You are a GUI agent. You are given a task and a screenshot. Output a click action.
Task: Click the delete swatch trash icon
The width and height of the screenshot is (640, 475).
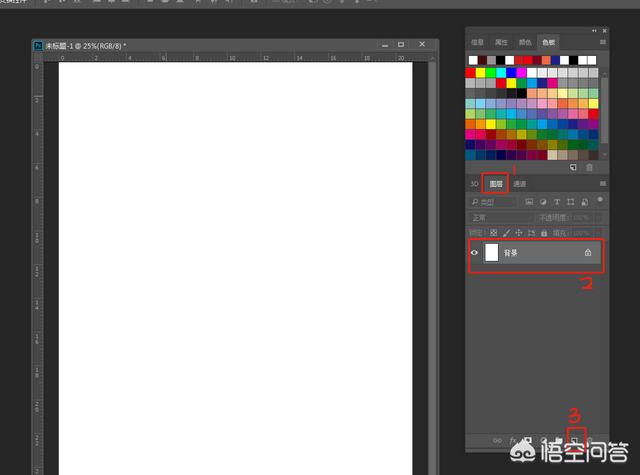click(590, 168)
